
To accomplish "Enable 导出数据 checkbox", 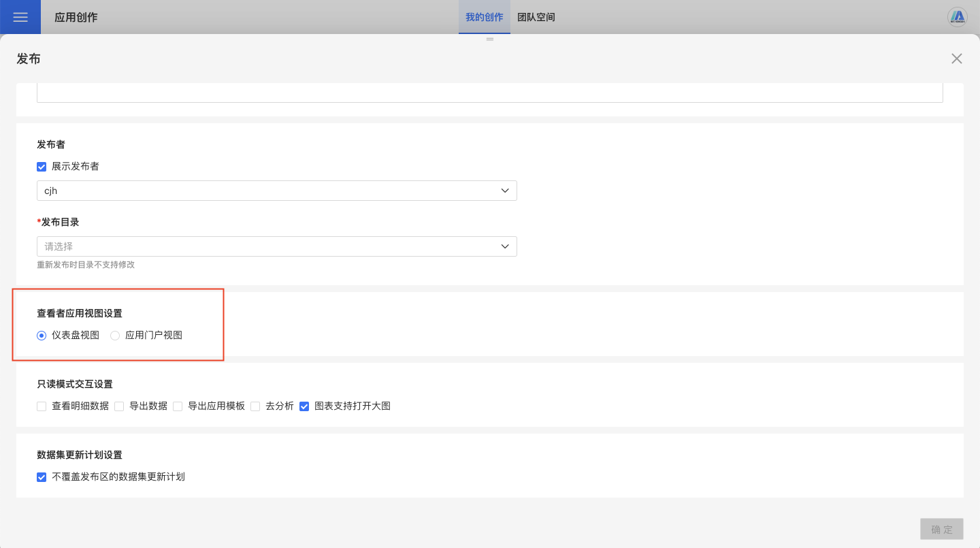I will point(119,406).
